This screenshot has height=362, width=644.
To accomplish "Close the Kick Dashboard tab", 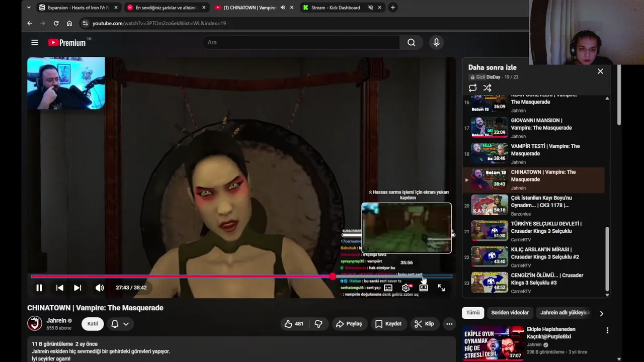I will (379, 8).
